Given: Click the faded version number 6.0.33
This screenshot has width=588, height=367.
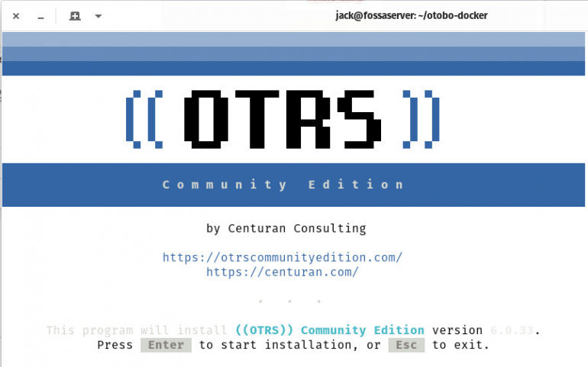Looking at the screenshot, I should click(x=512, y=330).
